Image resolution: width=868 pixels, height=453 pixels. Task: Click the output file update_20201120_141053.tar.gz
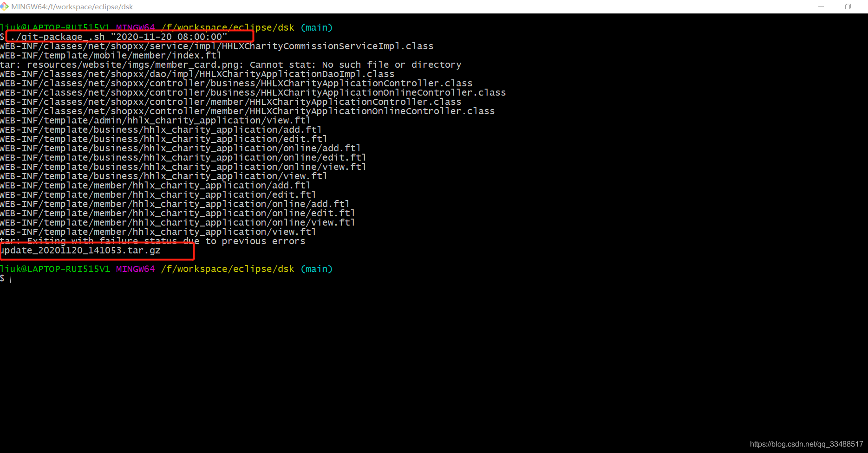80,250
